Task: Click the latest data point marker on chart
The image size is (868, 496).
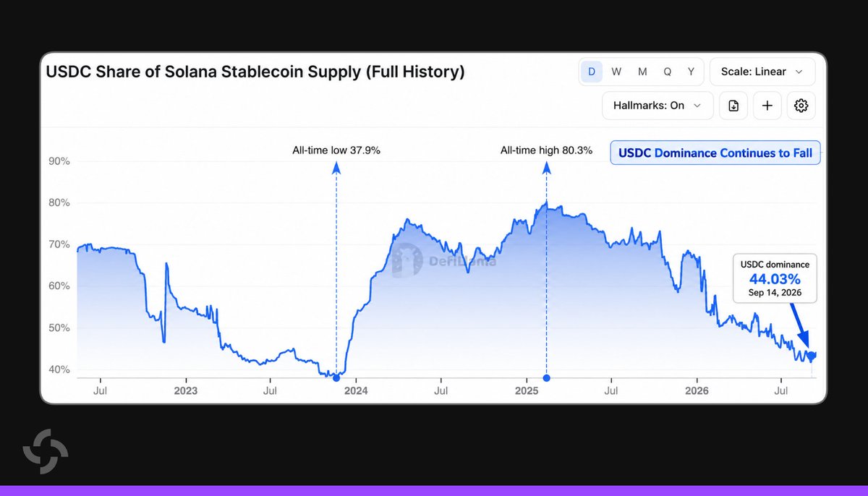Action: 812,355
